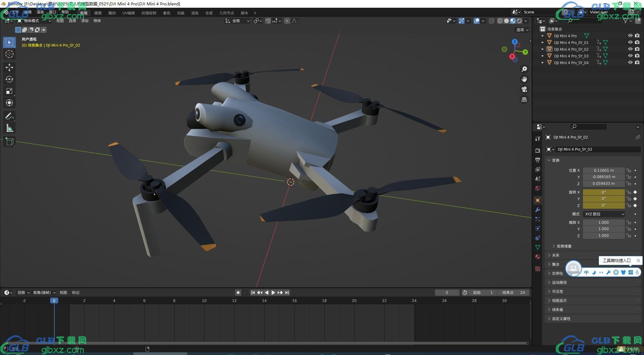Hide DJI Mini 4 Pro_SY_01 in viewport
Screen dimensions: 644x355
coord(630,42)
